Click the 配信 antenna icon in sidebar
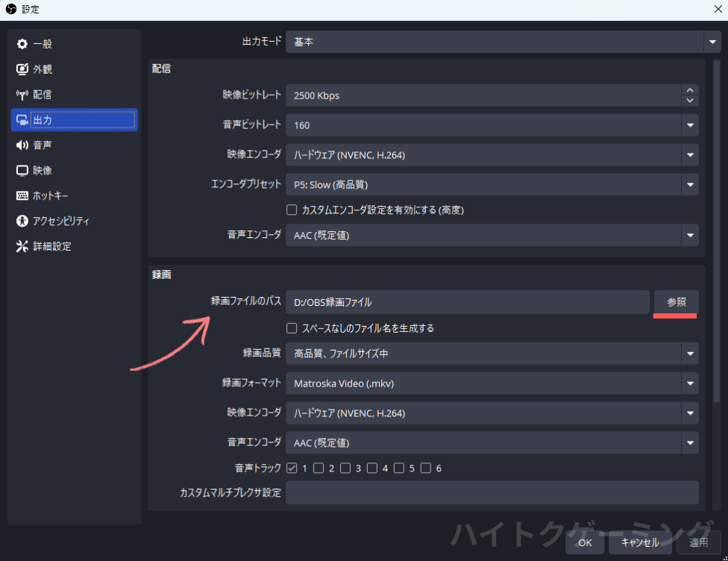 point(22,95)
